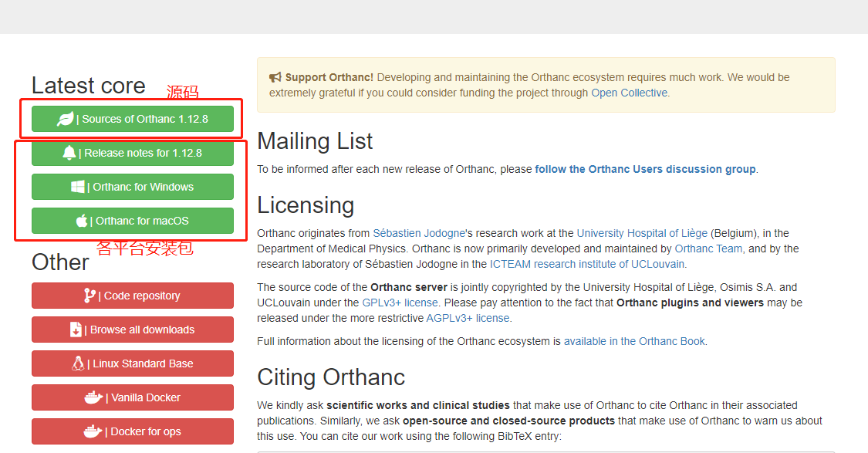Click the branch icon on Code repository

pyautogui.click(x=90, y=296)
